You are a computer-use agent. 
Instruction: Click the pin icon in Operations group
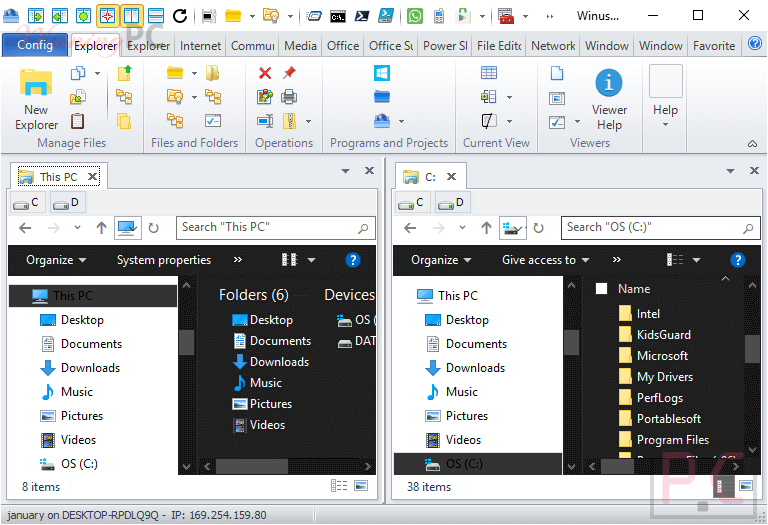tap(289, 73)
